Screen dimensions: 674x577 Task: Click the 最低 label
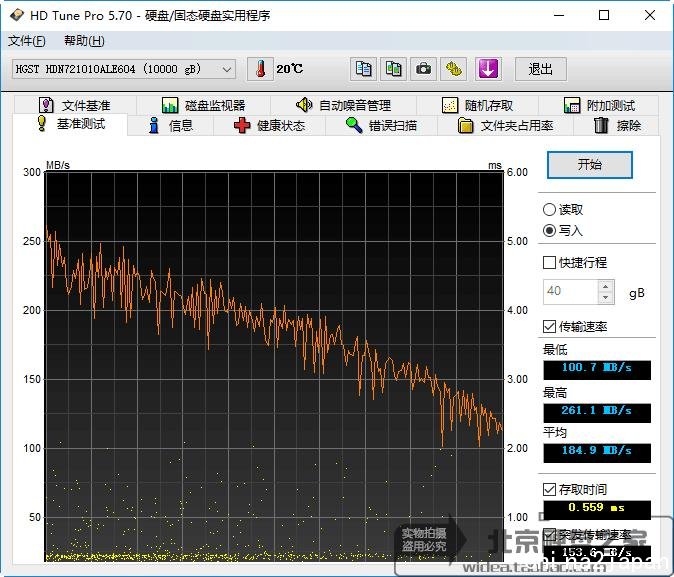(555, 350)
